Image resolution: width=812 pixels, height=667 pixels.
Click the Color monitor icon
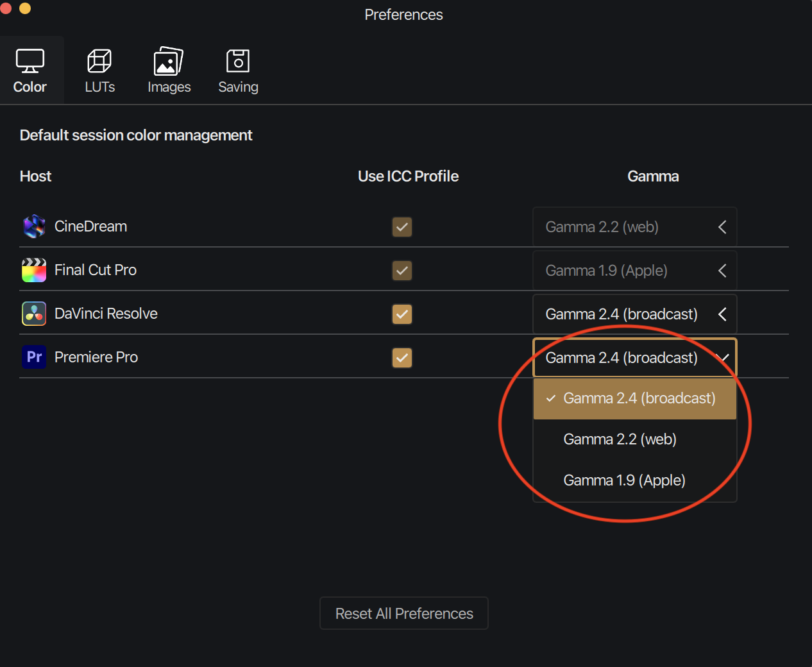pos(30,61)
